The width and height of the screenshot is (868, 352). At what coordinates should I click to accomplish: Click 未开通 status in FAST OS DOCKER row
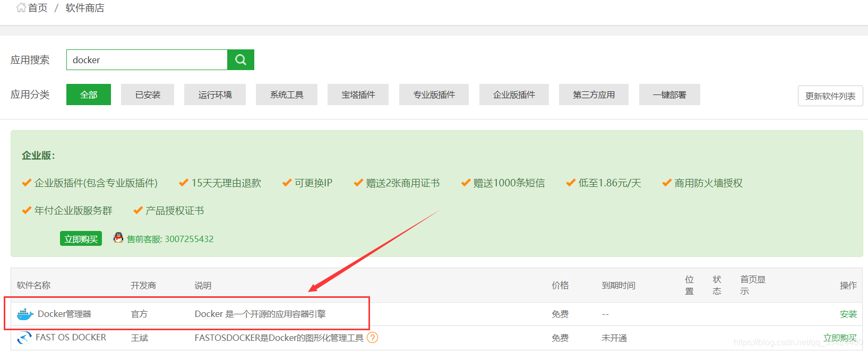point(614,338)
